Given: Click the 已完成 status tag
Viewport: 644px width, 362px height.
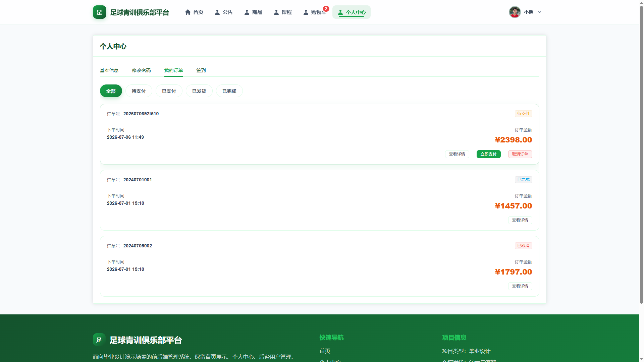Looking at the screenshot, I should [x=524, y=180].
